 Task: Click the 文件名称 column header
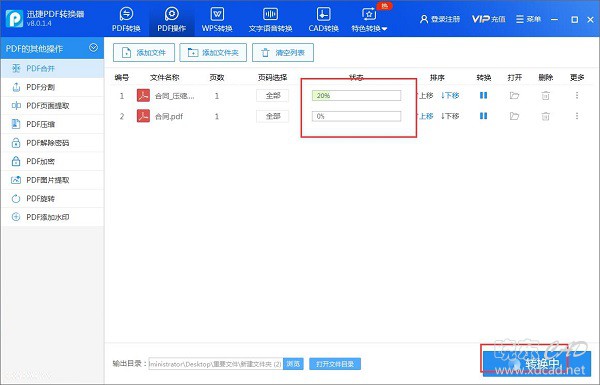click(164, 78)
